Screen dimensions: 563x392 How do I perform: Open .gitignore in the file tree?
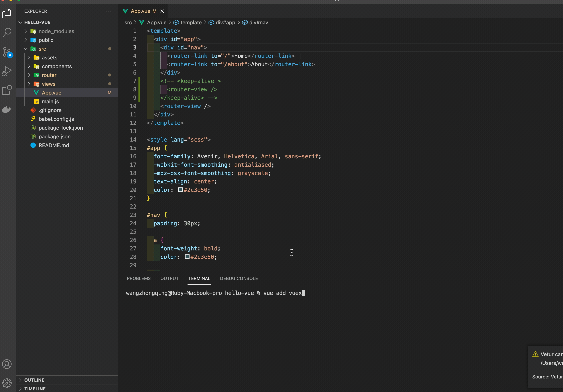tap(67, 110)
